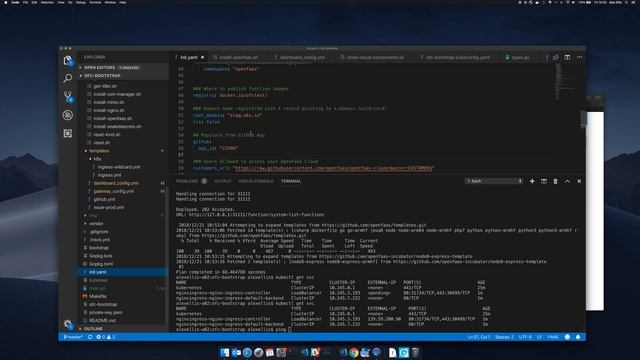This screenshot has height=360, width=640.
Task: Click the feedback smiley in the status bar
Action: tap(567, 337)
